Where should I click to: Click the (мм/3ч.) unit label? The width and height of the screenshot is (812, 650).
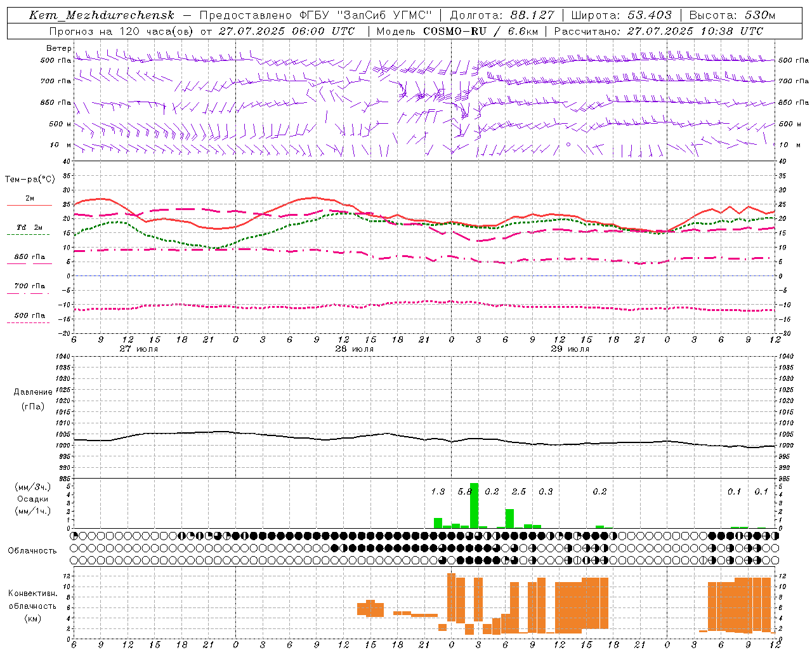(32, 487)
